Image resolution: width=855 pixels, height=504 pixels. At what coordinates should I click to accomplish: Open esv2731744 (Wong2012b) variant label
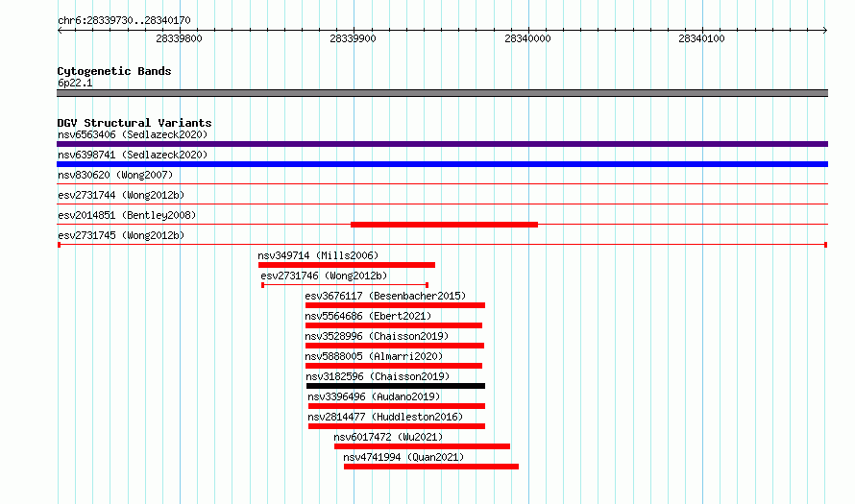coord(121,195)
